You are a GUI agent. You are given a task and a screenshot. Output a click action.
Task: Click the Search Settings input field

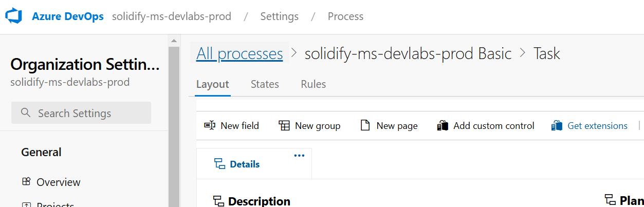pyautogui.click(x=81, y=113)
